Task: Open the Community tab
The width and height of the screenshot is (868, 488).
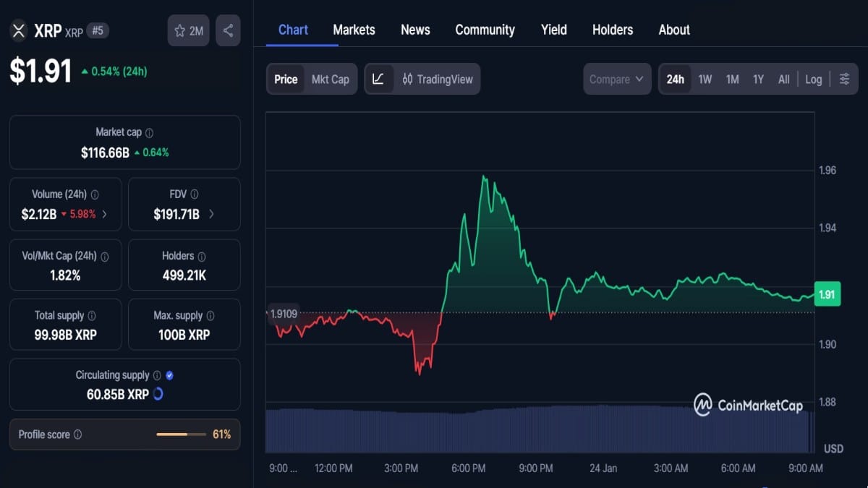Action: point(485,30)
